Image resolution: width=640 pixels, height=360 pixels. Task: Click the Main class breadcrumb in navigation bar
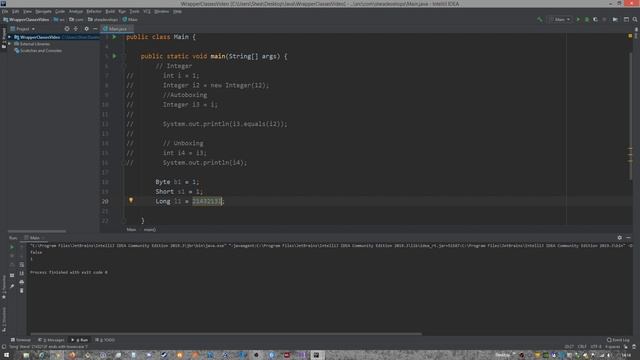pos(131,20)
